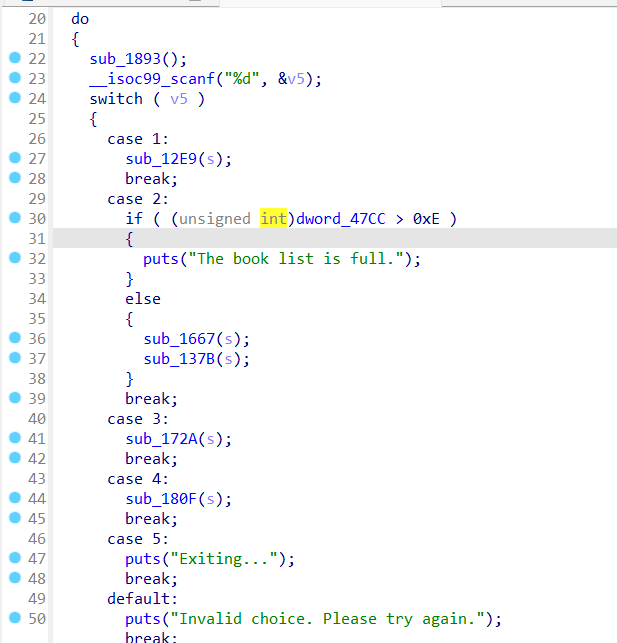
Task: Select &v5 argument in scanf call
Action: [291, 79]
